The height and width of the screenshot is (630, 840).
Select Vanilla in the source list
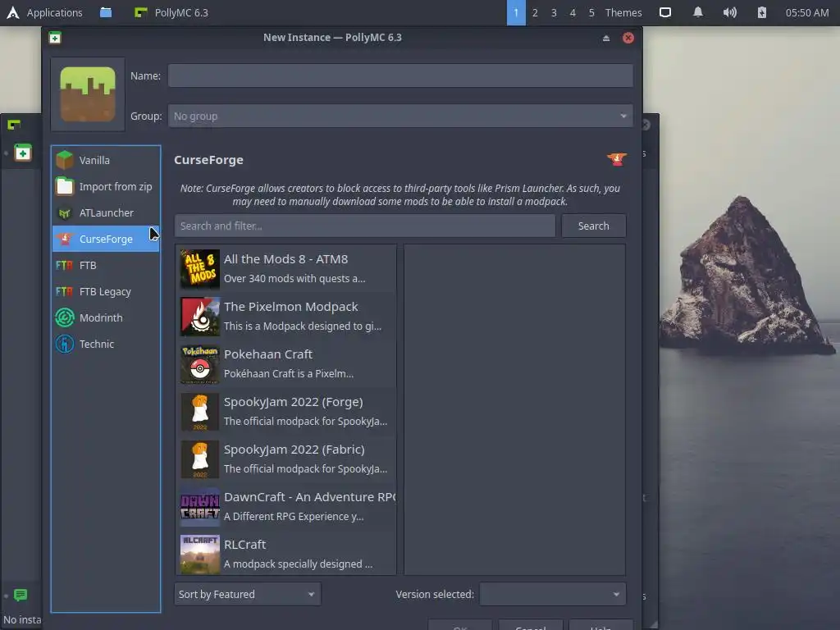pyautogui.click(x=106, y=160)
